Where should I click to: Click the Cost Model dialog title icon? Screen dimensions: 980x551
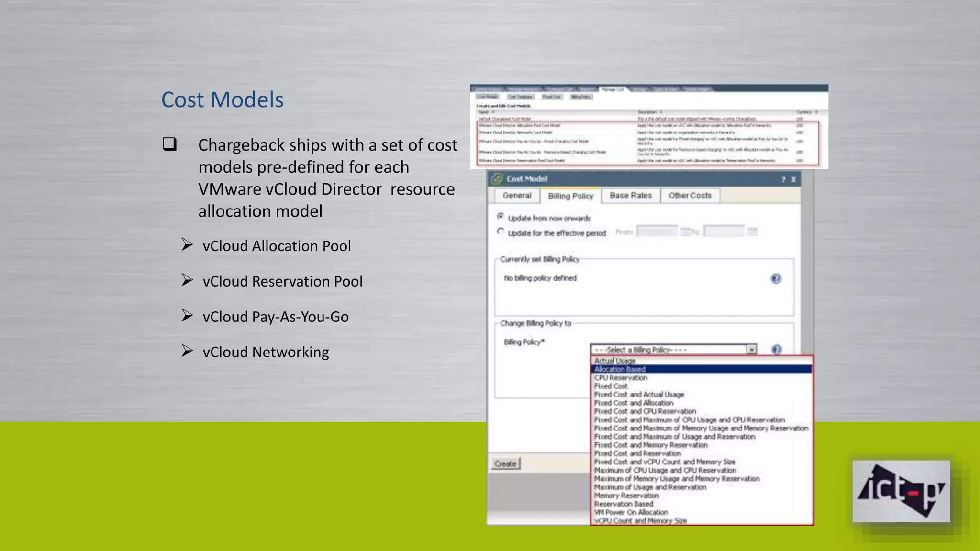pyautogui.click(x=497, y=179)
